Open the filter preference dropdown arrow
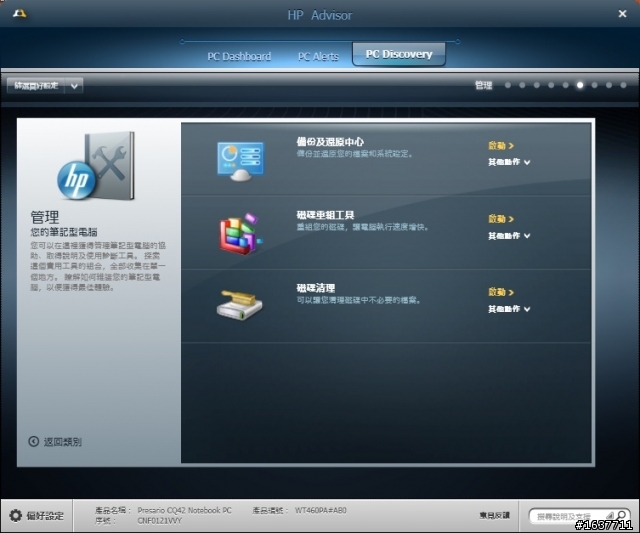The width and height of the screenshot is (640, 533). (74, 86)
